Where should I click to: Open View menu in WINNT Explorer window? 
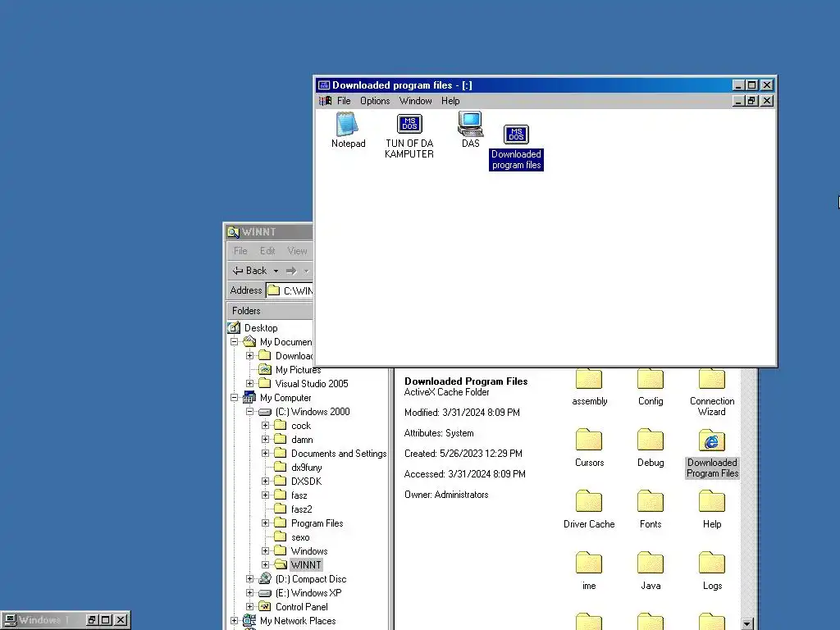pos(297,251)
